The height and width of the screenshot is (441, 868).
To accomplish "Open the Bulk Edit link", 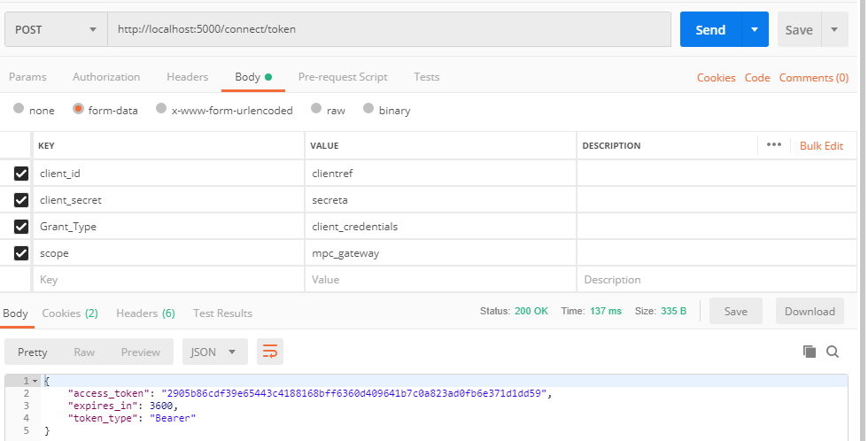I will pyautogui.click(x=821, y=145).
